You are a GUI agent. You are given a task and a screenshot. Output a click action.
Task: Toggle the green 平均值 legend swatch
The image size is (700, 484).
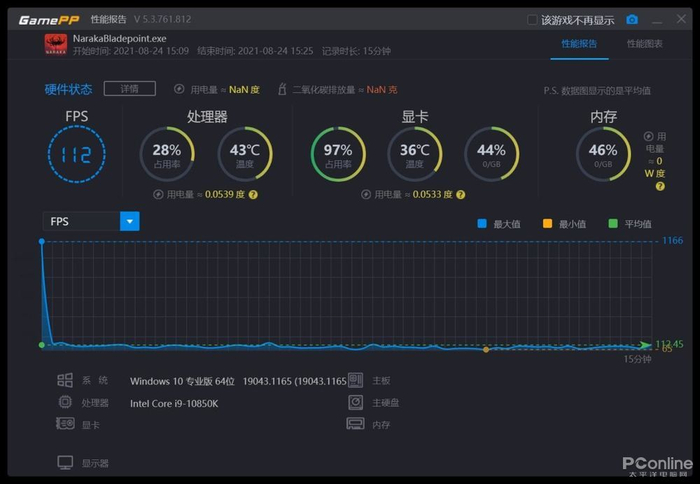click(613, 223)
